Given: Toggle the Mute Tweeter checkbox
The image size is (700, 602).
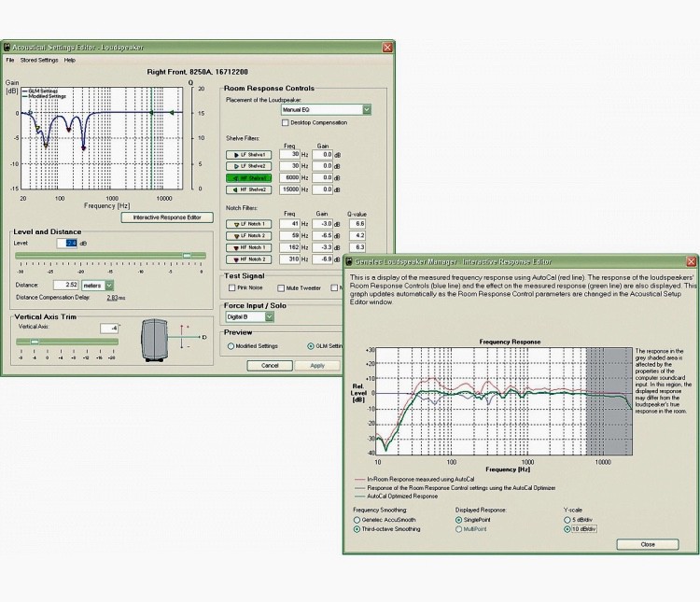Looking at the screenshot, I should click(281, 288).
